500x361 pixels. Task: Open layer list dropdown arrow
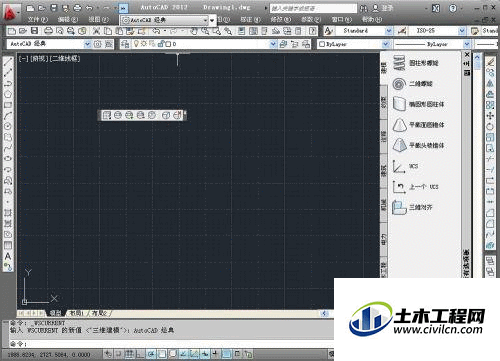(273, 44)
